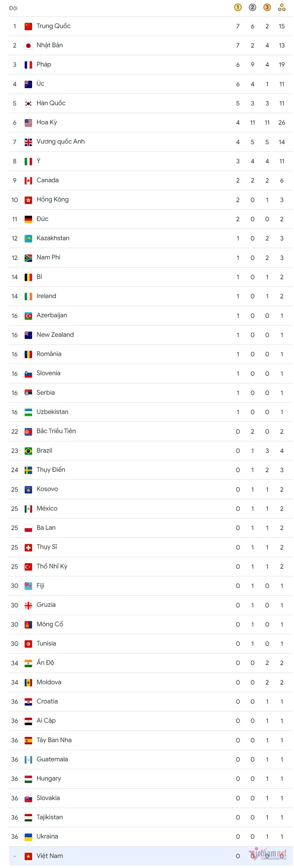This screenshot has width=294, height=868.
Task: Click the Japan flag icon
Action: coord(28,45)
